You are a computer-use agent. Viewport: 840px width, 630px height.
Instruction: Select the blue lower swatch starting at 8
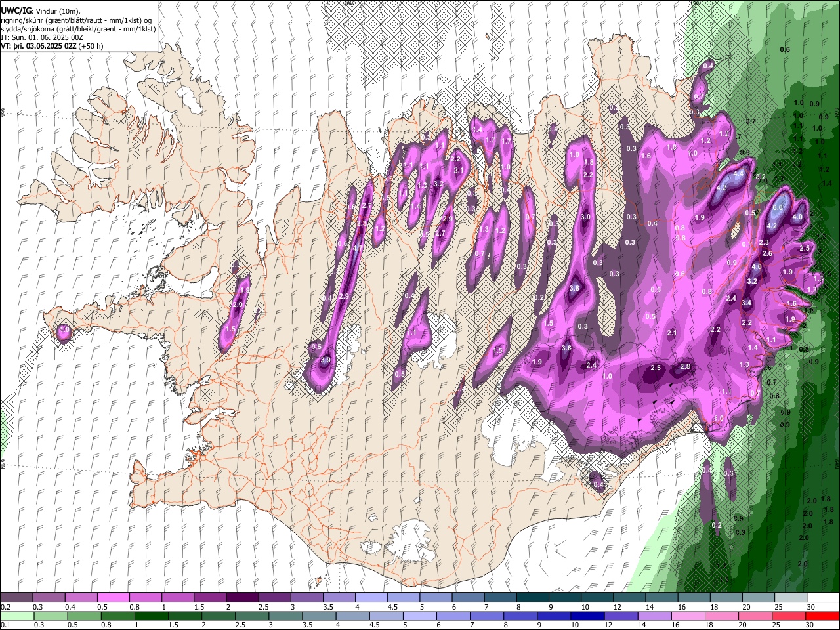520,616
